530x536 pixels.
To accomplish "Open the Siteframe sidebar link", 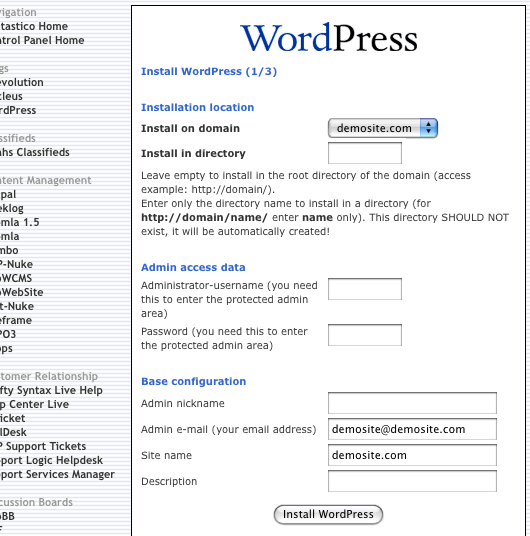I will [16, 320].
